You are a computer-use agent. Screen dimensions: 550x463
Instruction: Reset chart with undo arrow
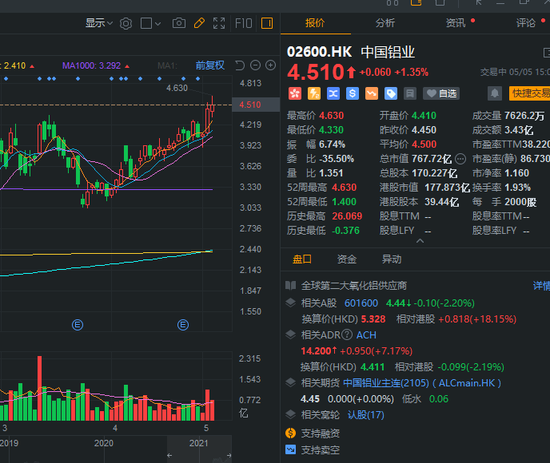point(240,65)
